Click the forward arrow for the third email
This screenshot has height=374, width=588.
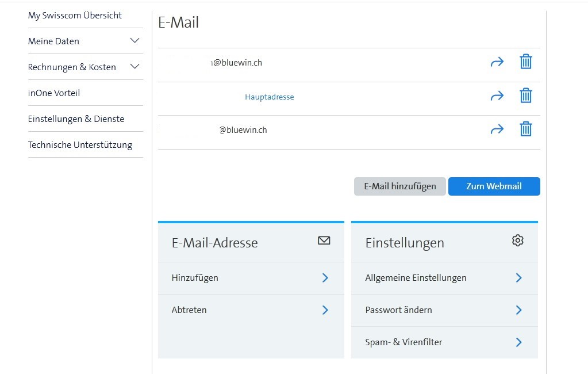(x=497, y=129)
